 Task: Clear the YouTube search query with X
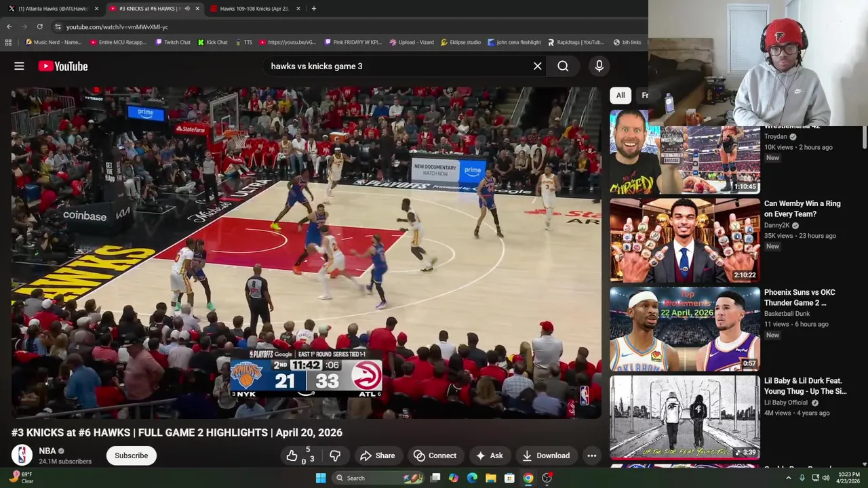pos(537,66)
